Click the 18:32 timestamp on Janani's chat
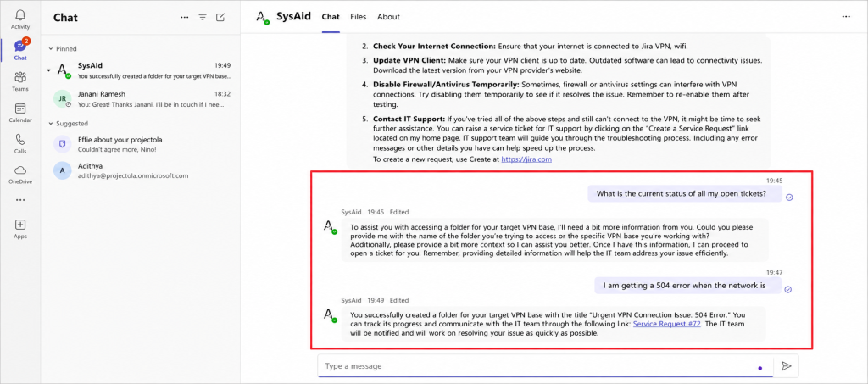The image size is (868, 384). tap(223, 94)
